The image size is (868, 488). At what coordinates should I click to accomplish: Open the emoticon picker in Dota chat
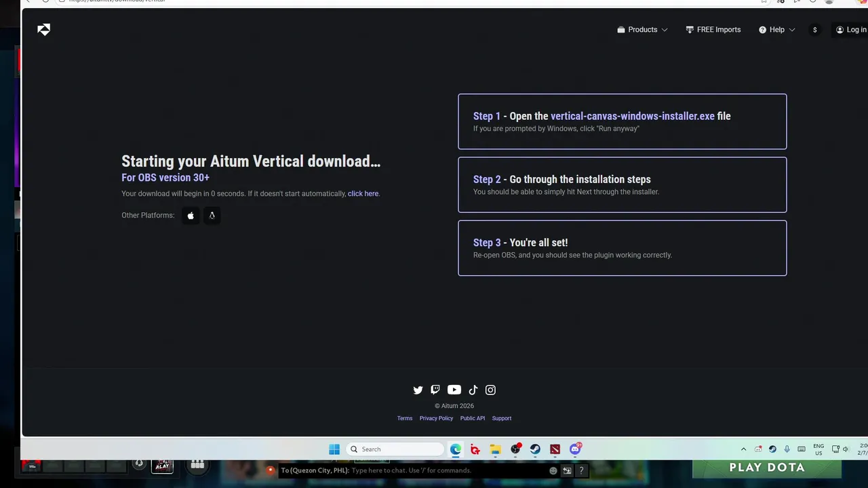point(553,470)
